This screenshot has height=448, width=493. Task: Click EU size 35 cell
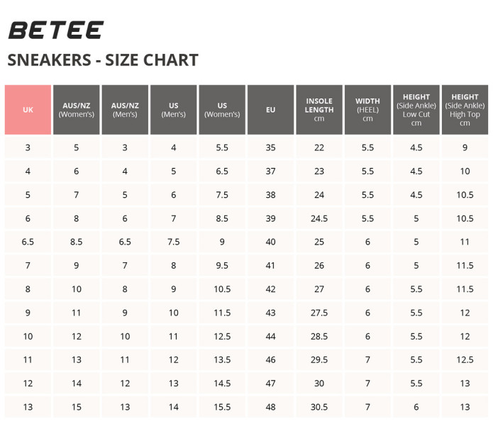point(271,147)
